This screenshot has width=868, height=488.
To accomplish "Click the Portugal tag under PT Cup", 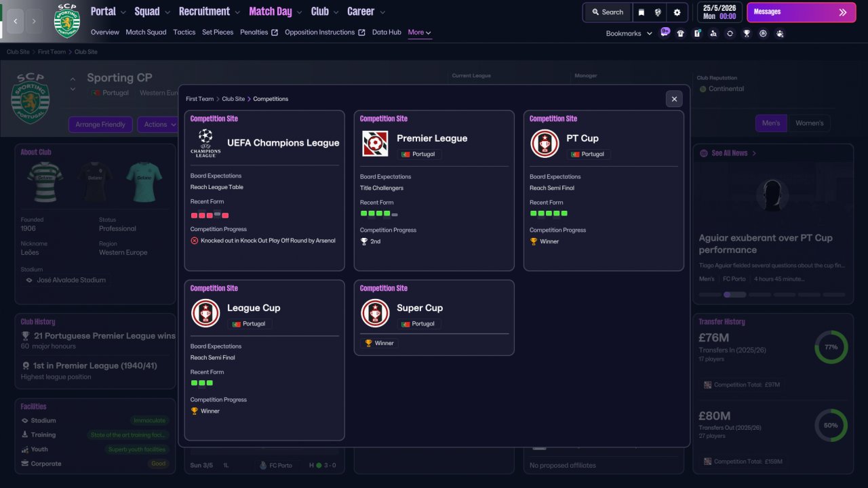I will (x=589, y=155).
